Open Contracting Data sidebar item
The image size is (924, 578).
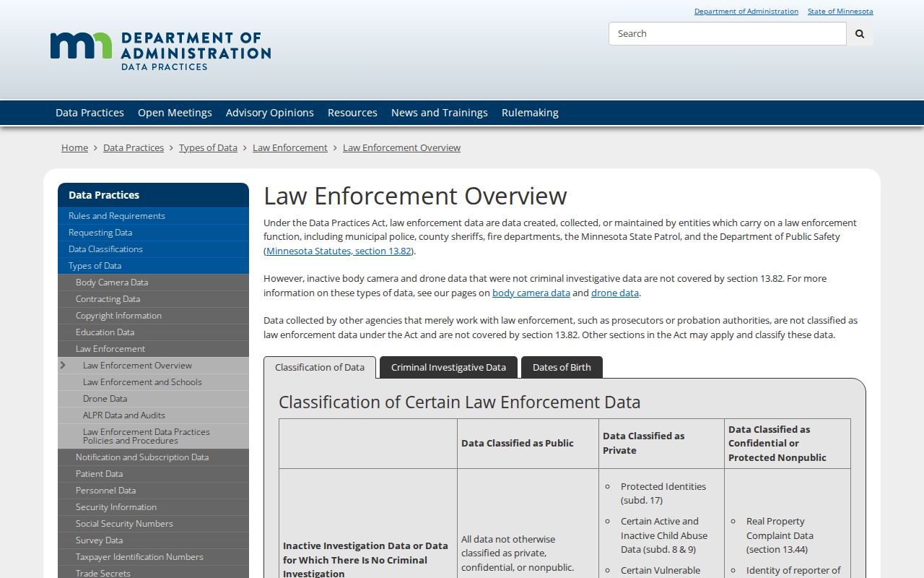coord(153,299)
